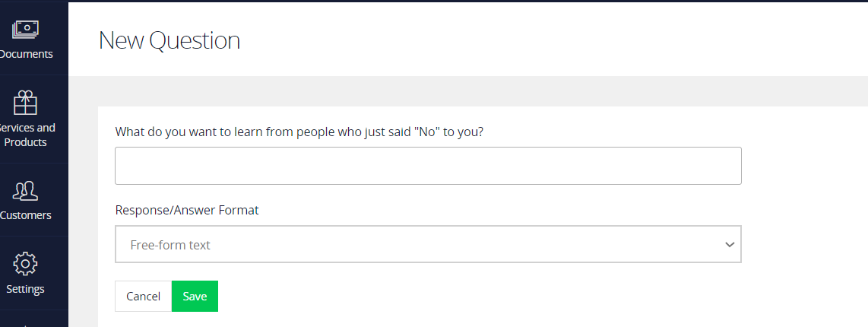The image size is (868, 327).
Task: Click the Settings gear icon
Action: [25, 264]
